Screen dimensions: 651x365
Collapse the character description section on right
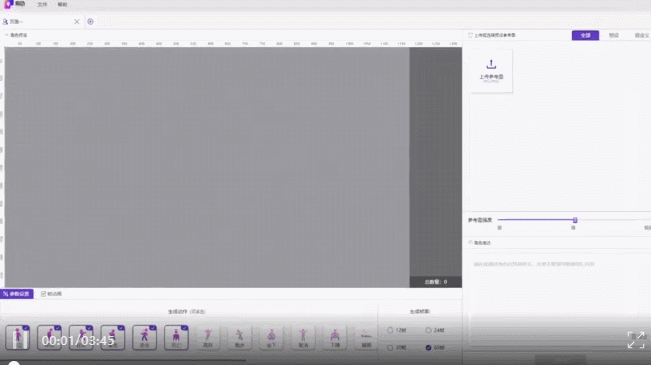[x=470, y=243]
